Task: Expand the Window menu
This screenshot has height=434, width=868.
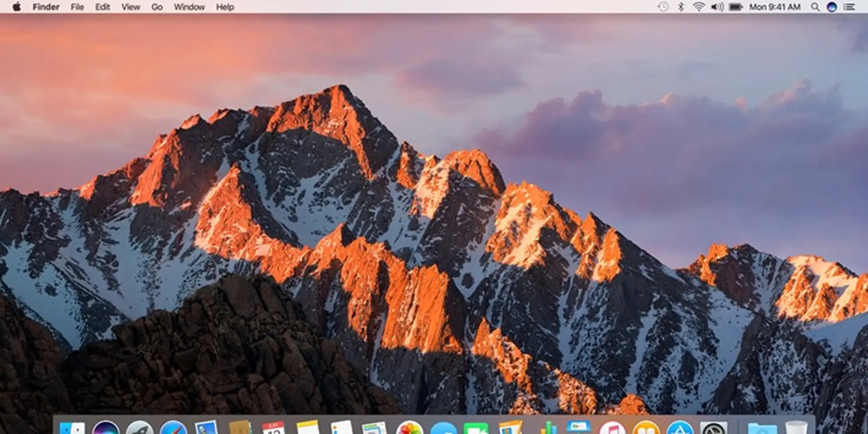Action: [x=189, y=7]
